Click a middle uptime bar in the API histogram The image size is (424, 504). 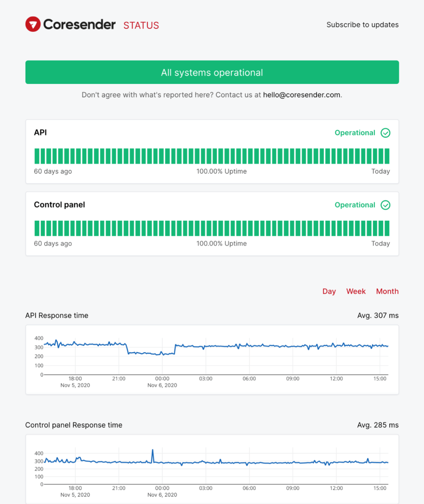(x=212, y=156)
